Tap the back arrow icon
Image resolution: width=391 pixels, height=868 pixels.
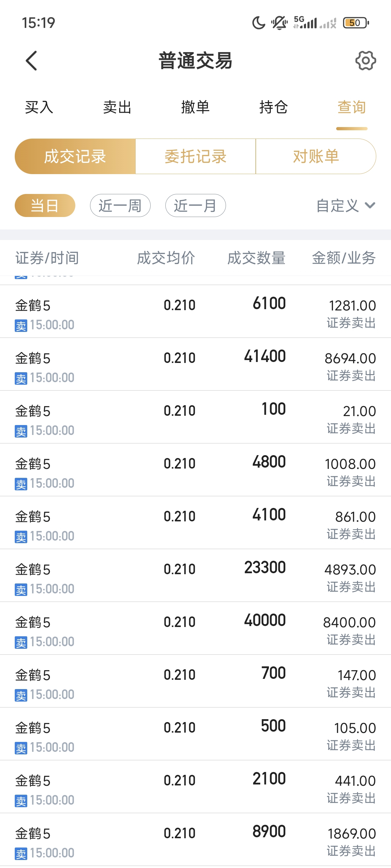point(31,61)
